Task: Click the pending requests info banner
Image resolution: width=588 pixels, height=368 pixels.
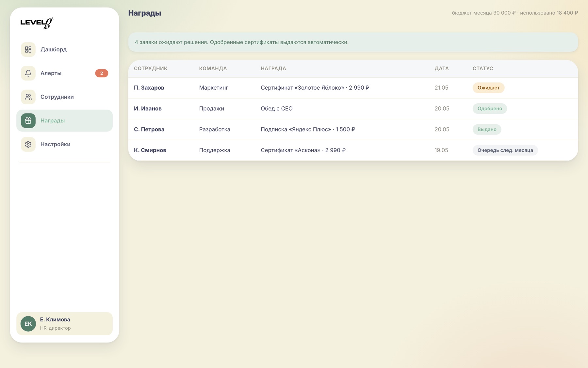Action: tap(353, 42)
